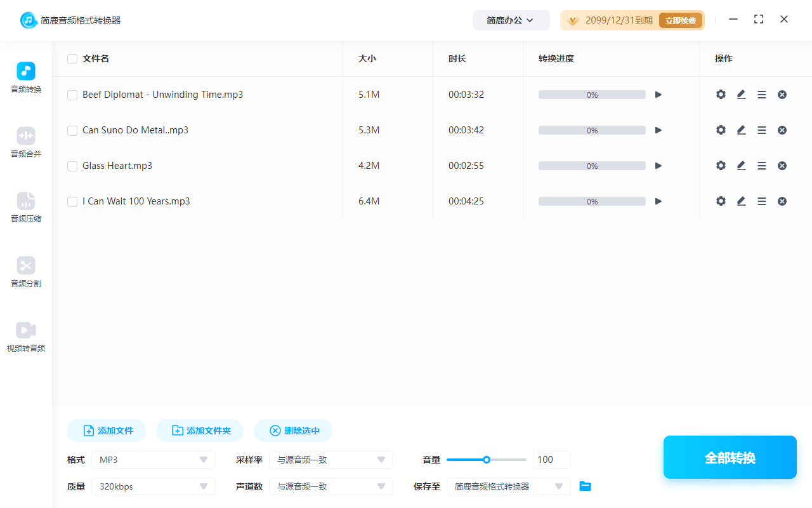The width and height of the screenshot is (812, 508).
Task: Remove I Can Wait 100 Years from the list
Action: click(x=782, y=201)
